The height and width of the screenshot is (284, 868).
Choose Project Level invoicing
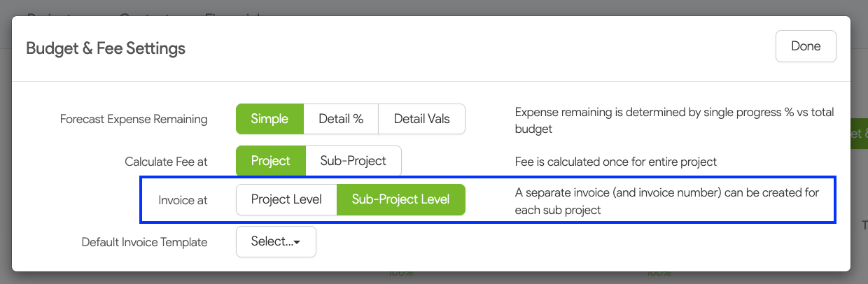click(286, 199)
